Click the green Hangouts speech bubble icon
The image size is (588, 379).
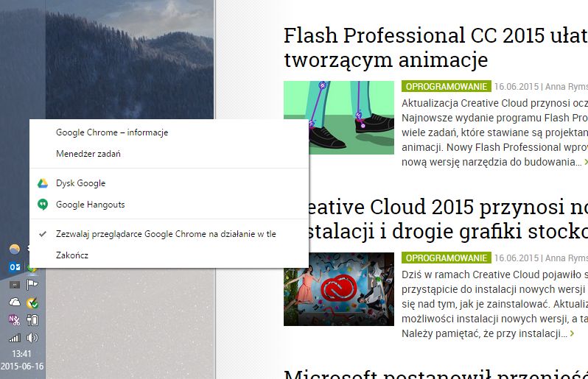pos(43,205)
